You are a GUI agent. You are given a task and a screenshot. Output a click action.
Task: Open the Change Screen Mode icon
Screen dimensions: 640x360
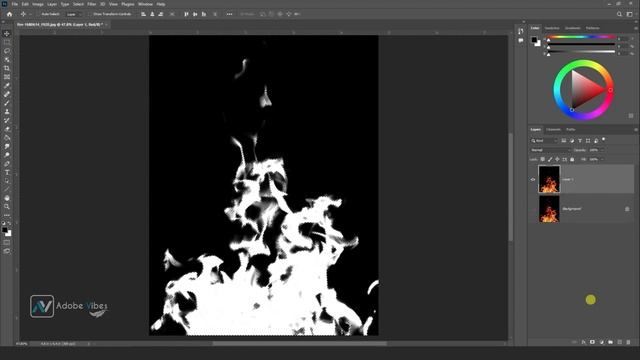pyautogui.click(x=7, y=251)
